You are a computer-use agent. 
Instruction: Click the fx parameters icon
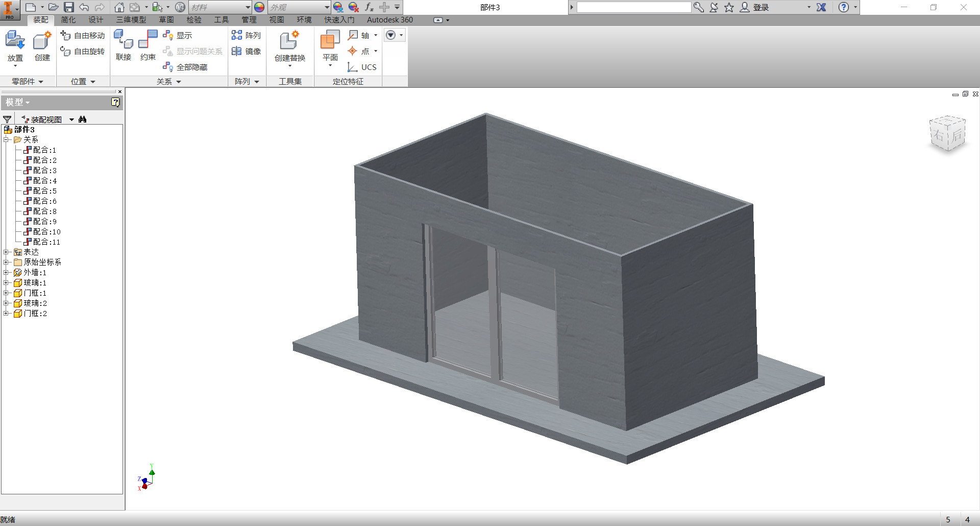click(x=369, y=7)
